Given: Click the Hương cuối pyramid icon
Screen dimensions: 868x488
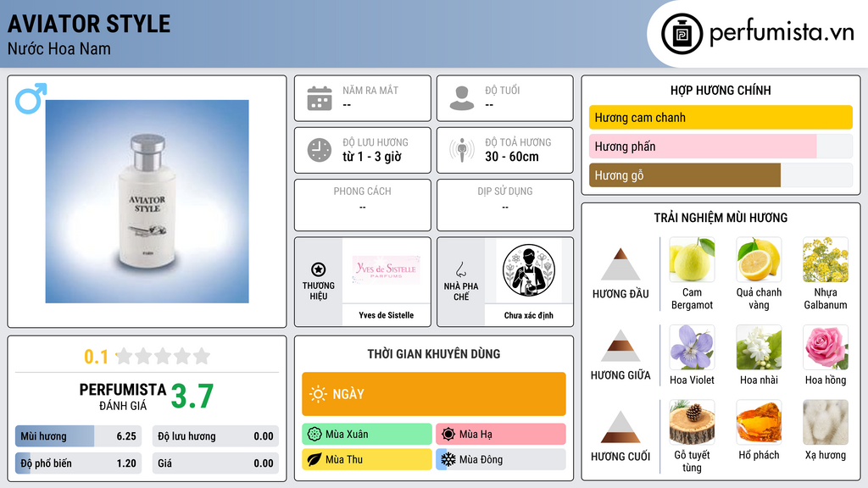Looking at the screenshot, I should [x=620, y=427].
